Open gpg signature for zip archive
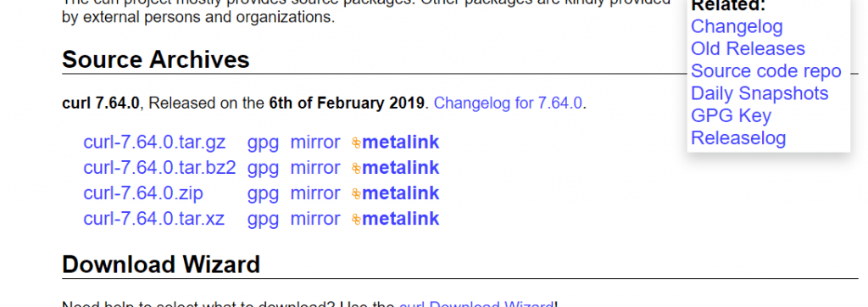 point(263,194)
